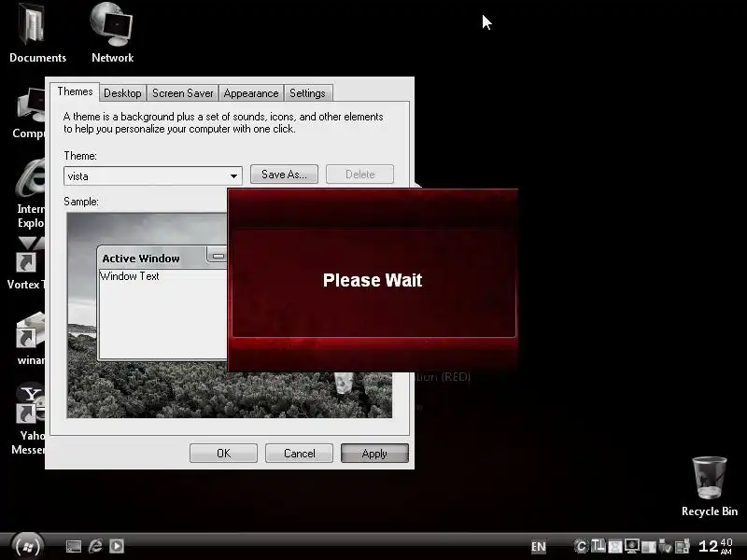This screenshot has height=560, width=747.
Task: Click the Active Window sample title
Action: point(141,259)
